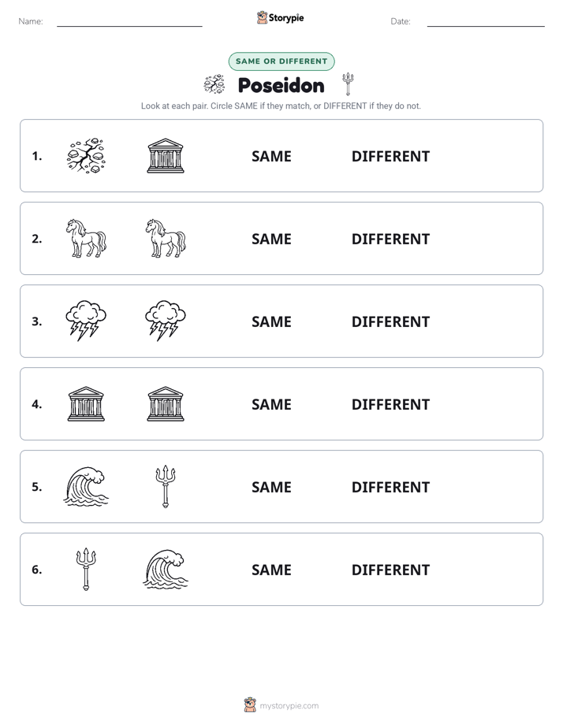Screen dimensions: 563x728
Task: Click the wave icon in row 5
Action: [x=86, y=486]
